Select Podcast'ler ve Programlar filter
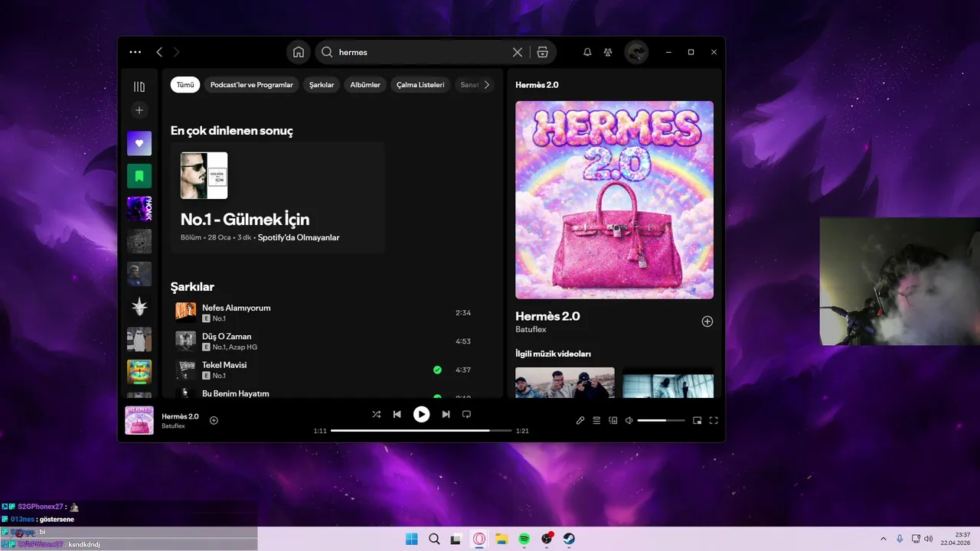 252,85
